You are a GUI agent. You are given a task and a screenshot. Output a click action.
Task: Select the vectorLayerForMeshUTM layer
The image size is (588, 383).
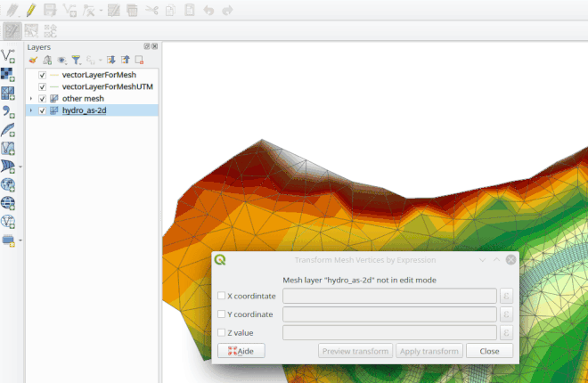pos(108,87)
